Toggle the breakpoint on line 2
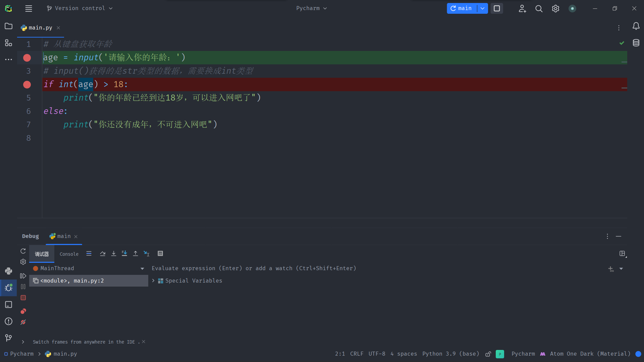Image resolution: width=644 pixels, height=362 pixels. pyautogui.click(x=27, y=58)
